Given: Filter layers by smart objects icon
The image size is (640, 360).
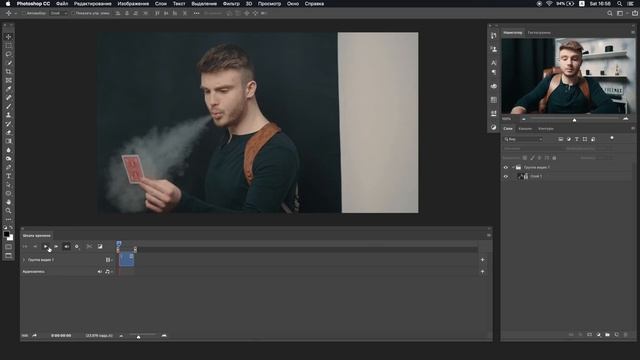Looking at the screenshot, I should [x=593, y=139].
